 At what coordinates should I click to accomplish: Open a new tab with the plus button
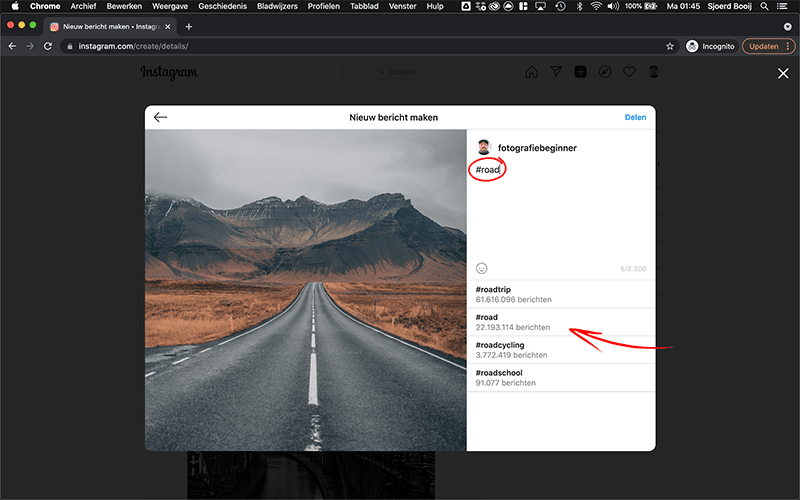[x=189, y=27]
